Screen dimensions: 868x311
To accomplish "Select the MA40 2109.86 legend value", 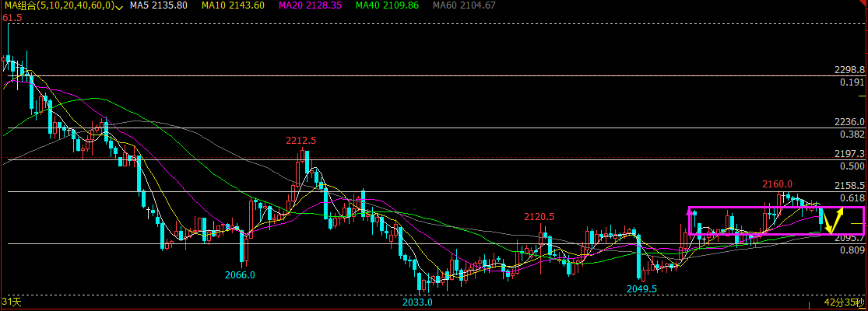I will (387, 5).
